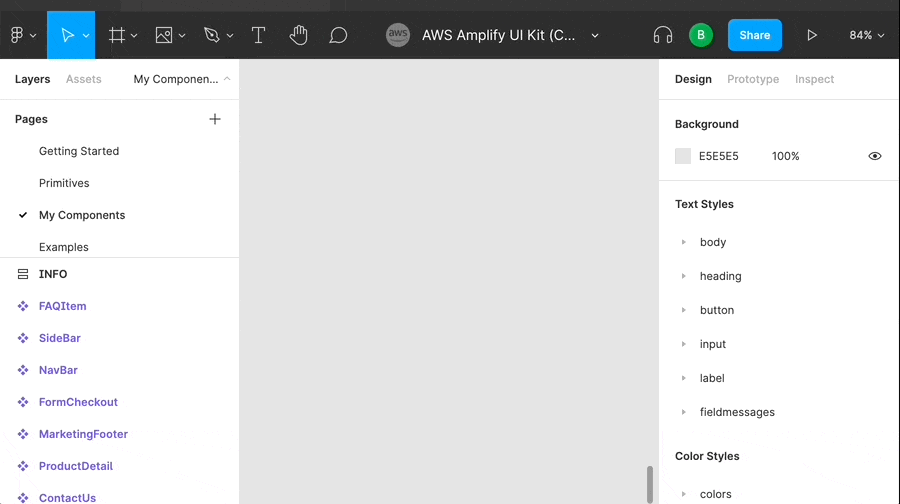The width and height of the screenshot is (900, 504).
Task: Toggle background visibility eye icon
Action: click(874, 156)
